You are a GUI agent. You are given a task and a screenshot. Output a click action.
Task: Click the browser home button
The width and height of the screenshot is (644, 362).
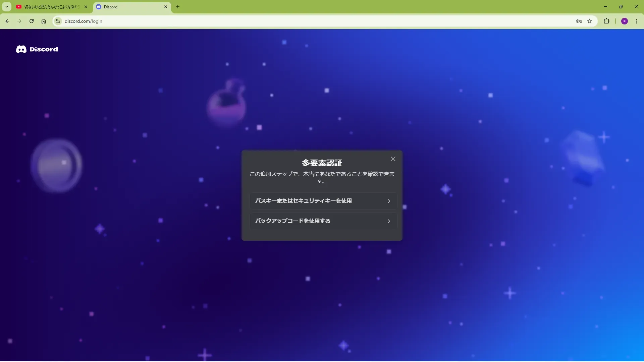click(x=44, y=21)
